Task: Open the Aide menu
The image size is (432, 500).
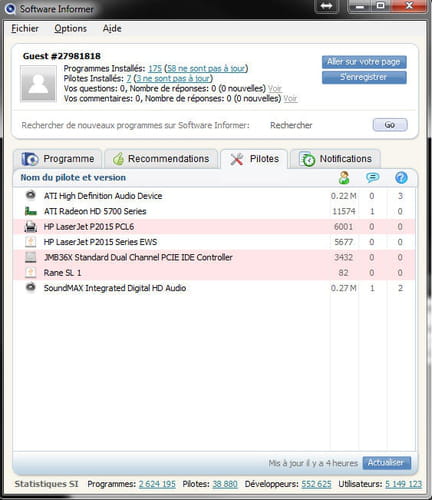Action: tap(112, 29)
